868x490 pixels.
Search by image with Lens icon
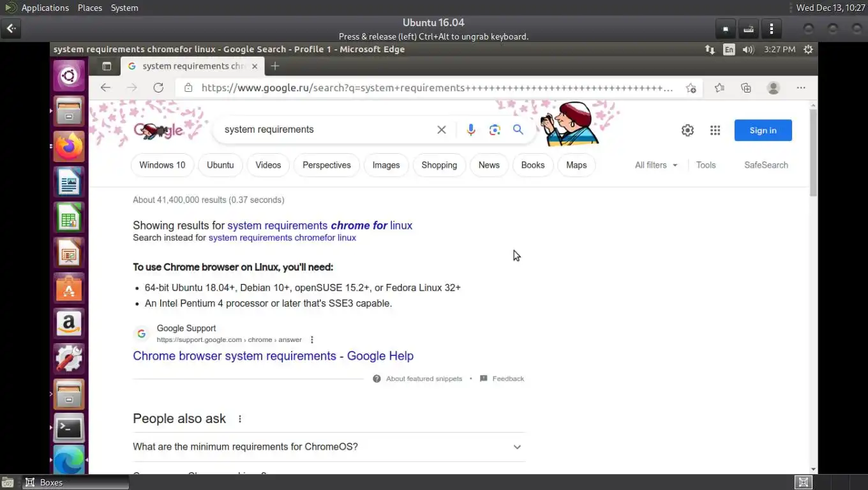[495, 130]
